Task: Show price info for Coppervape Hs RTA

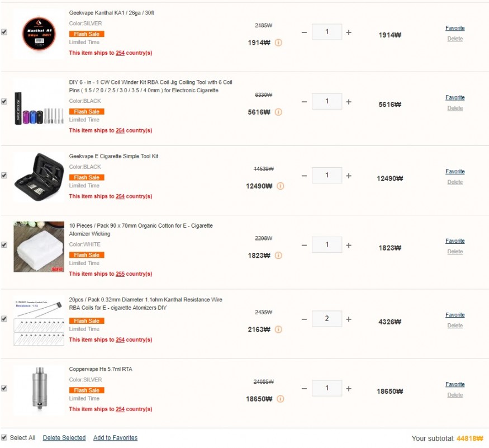Action: point(280,399)
